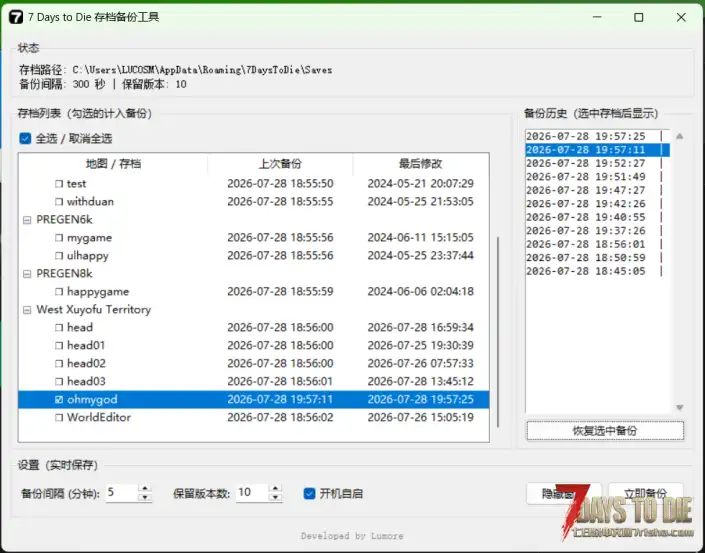This screenshot has width=705, height=553.
Task: Click the PREGEN8k map label
Action: click(x=64, y=274)
